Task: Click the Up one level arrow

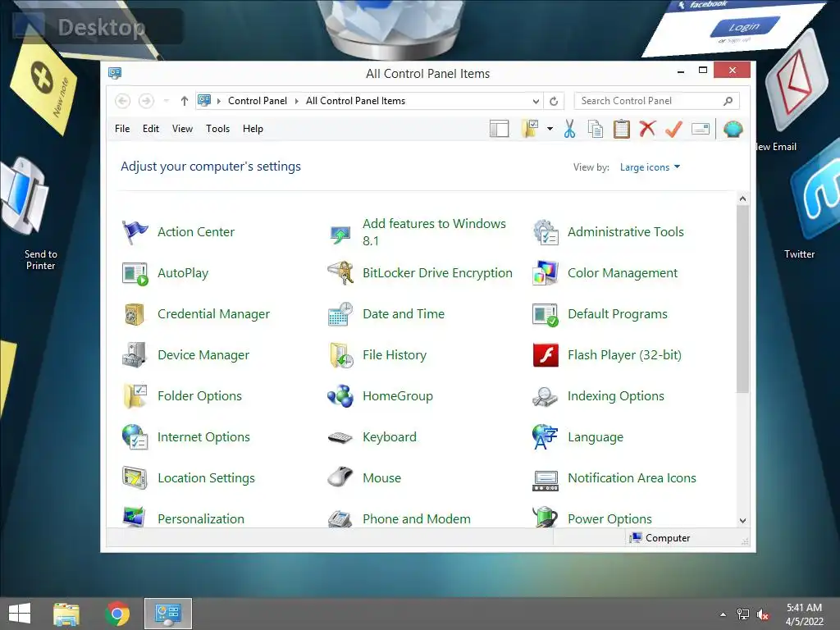Action: click(185, 101)
